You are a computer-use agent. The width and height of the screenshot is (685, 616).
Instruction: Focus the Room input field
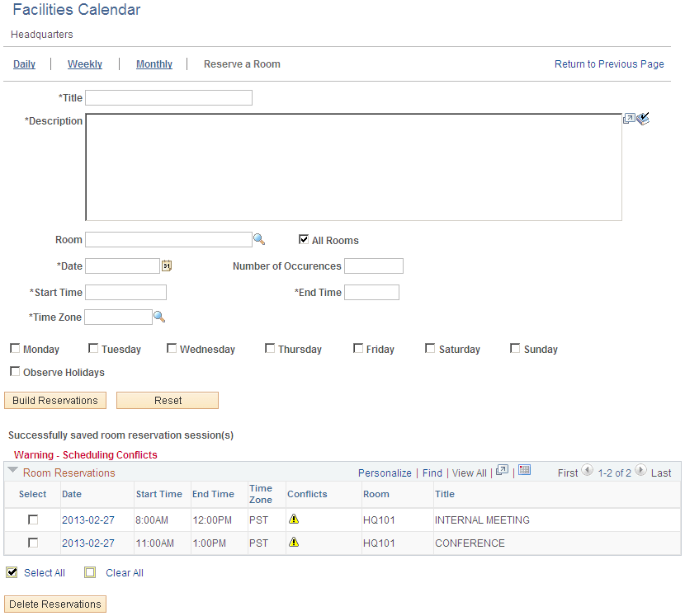[168, 240]
